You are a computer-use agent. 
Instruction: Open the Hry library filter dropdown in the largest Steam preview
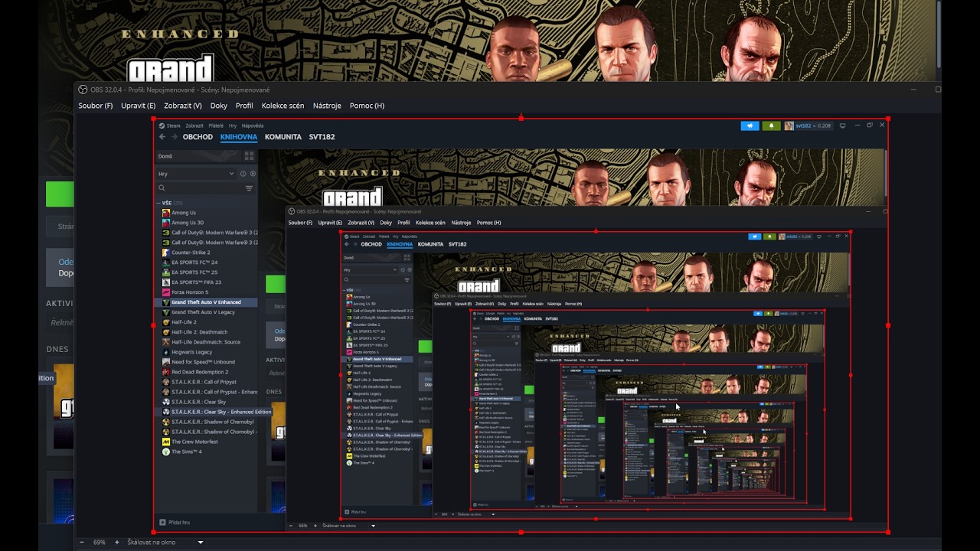(196, 174)
